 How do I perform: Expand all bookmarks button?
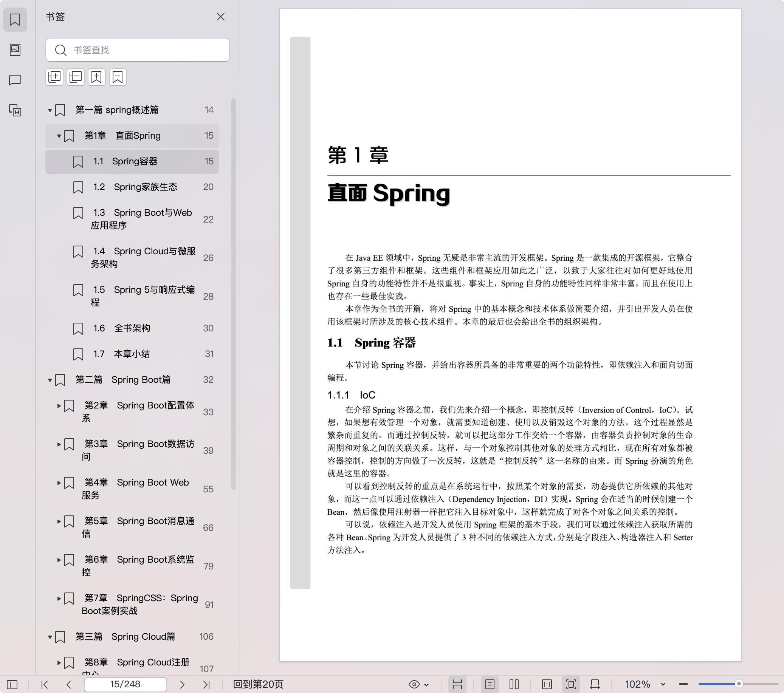pyautogui.click(x=54, y=77)
